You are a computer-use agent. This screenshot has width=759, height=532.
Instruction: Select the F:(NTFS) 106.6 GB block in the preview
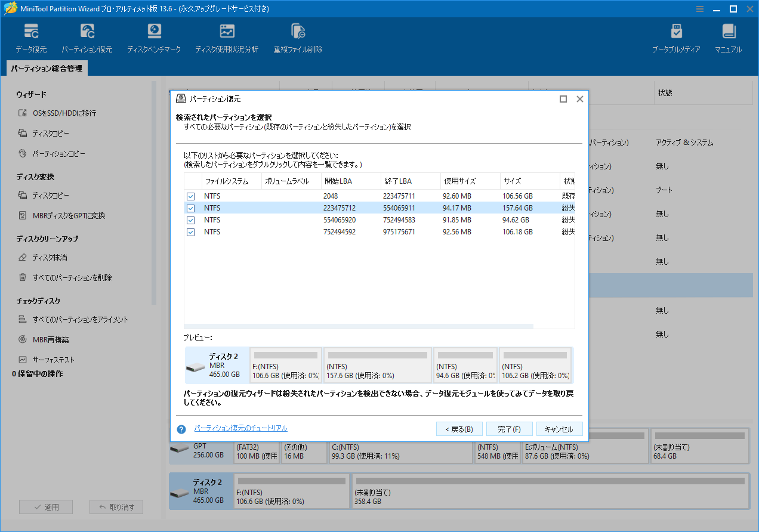click(286, 366)
